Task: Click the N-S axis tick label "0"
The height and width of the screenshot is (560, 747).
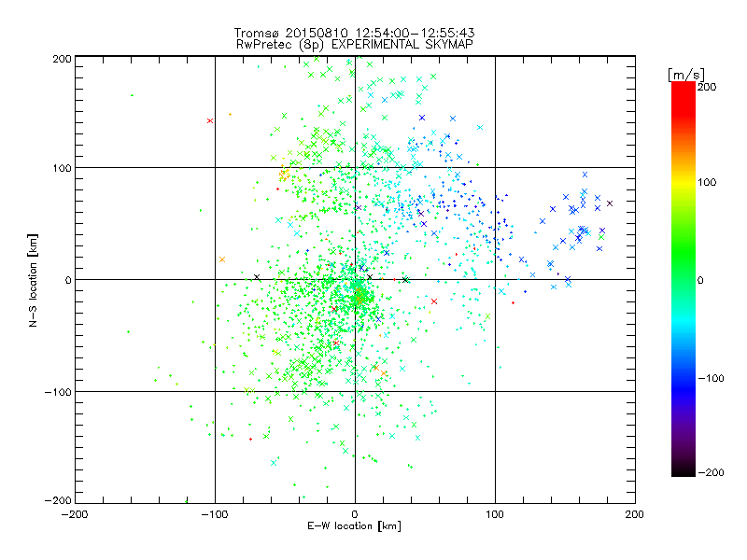Action: tap(68, 280)
